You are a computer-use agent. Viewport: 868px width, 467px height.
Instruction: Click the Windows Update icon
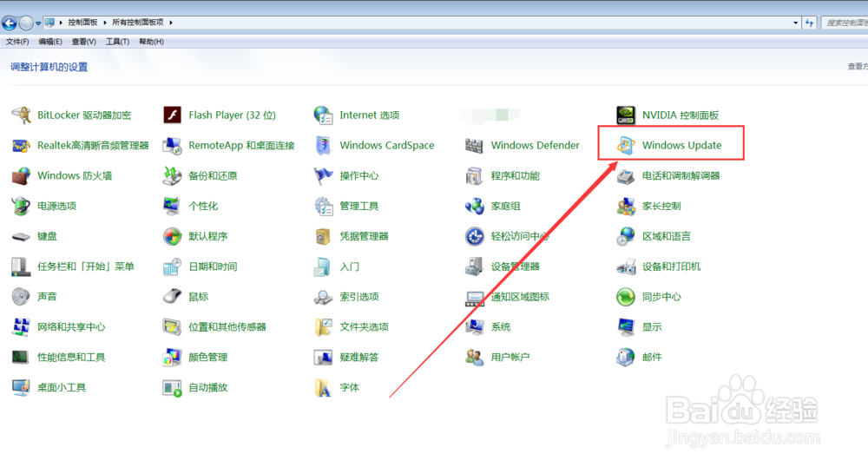coord(626,146)
